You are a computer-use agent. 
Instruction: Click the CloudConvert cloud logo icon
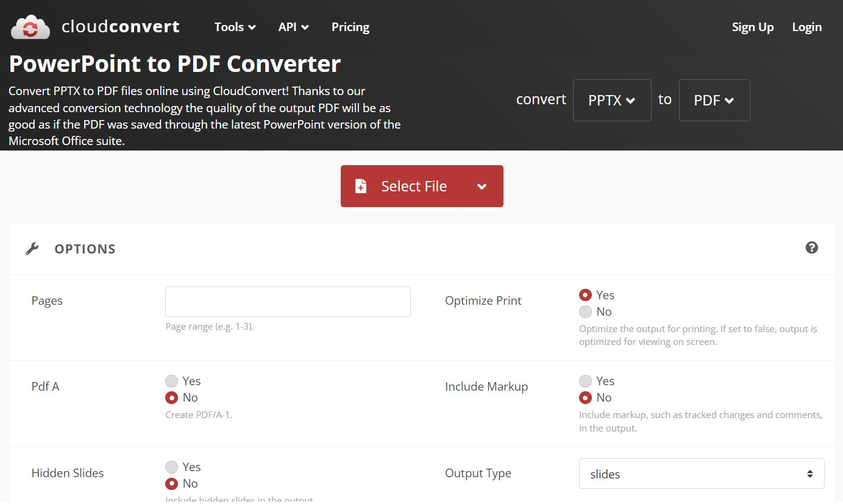(x=30, y=27)
